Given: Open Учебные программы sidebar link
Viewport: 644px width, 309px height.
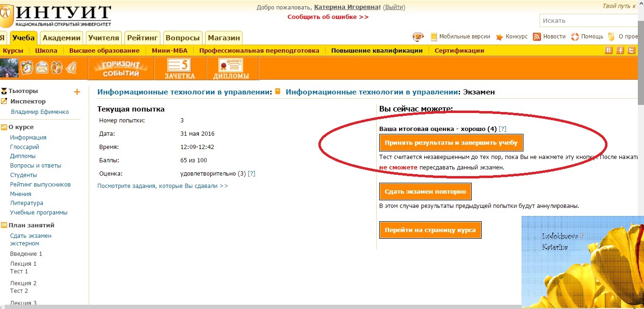Looking at the screenshot, I should click(x=39, y=213).
